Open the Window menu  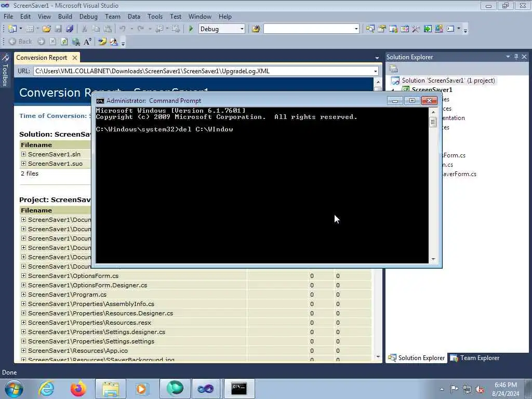pos(200,17)
